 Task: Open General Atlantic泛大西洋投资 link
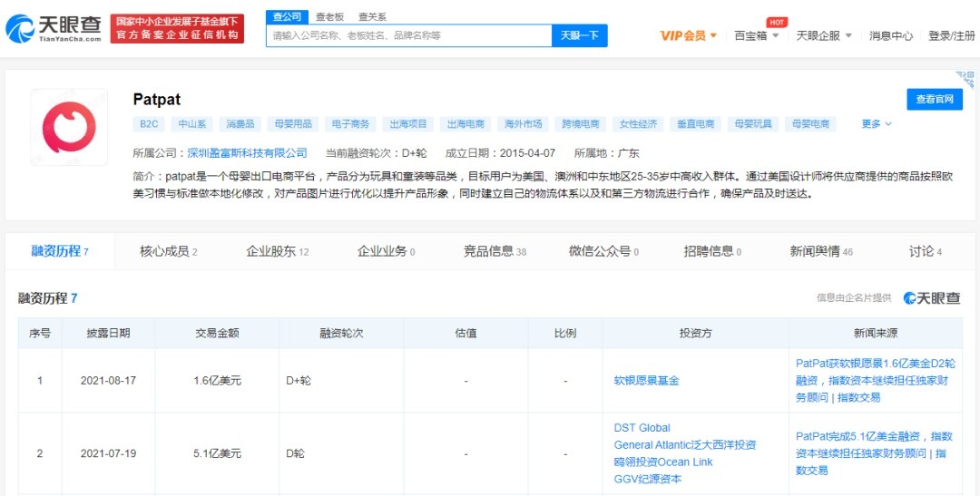pos(685,445)
